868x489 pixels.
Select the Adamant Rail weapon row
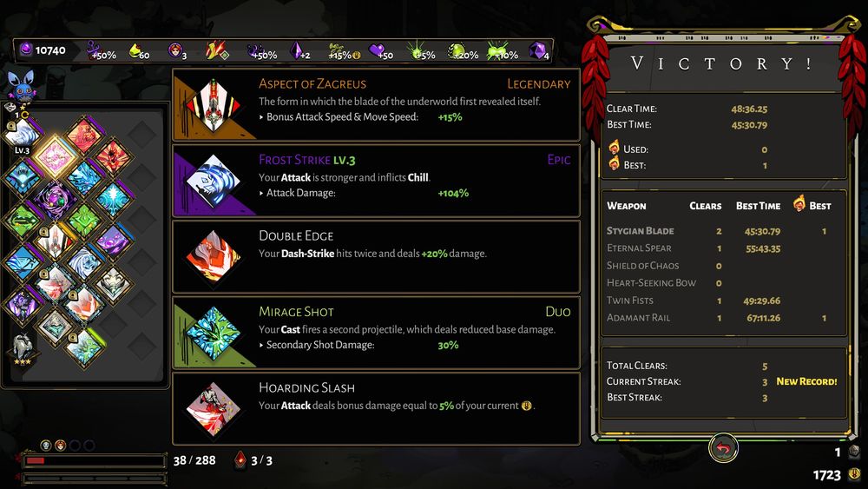[724, 318]
